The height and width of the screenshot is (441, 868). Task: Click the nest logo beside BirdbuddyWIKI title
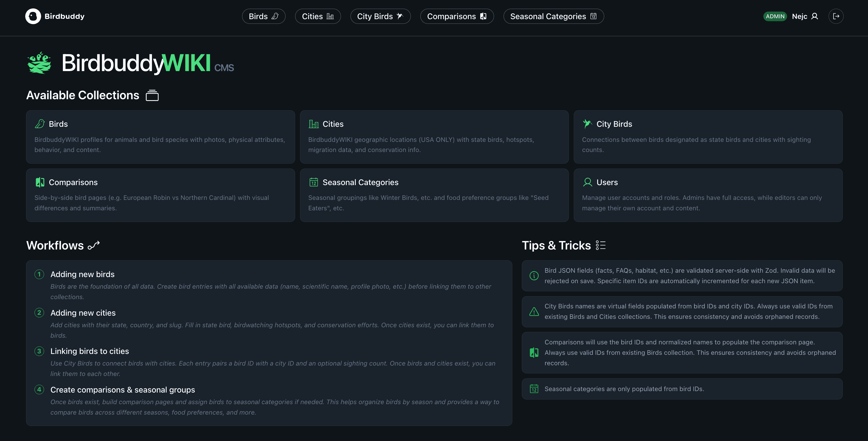point(39,63)
